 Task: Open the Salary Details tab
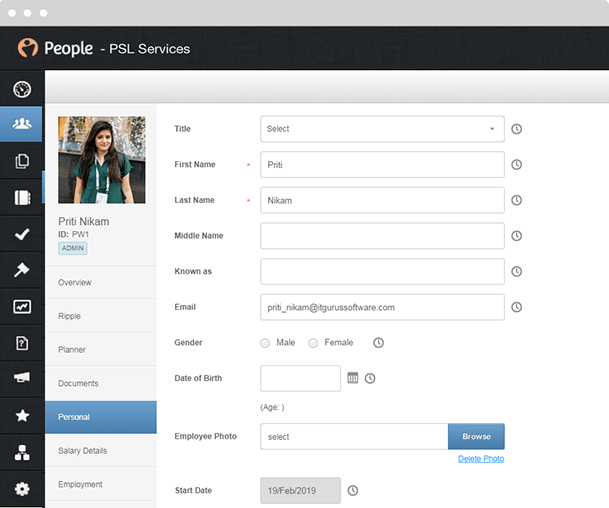(x=101, y=451)
